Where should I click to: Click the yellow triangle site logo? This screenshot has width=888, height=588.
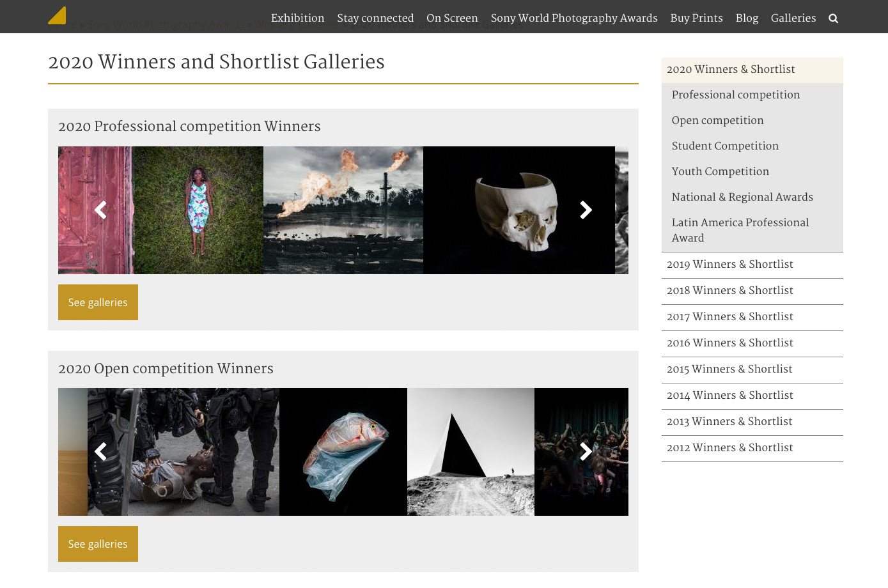tap(58, 15)
